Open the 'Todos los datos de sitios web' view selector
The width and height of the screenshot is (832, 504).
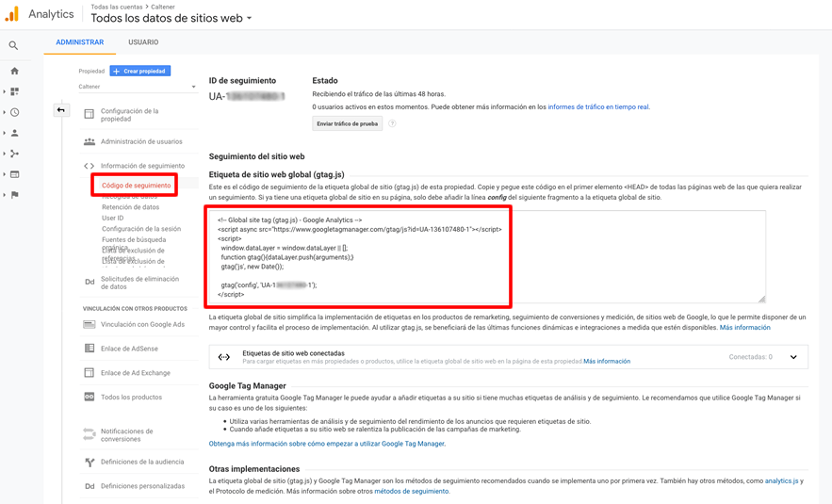pos(171,18)
